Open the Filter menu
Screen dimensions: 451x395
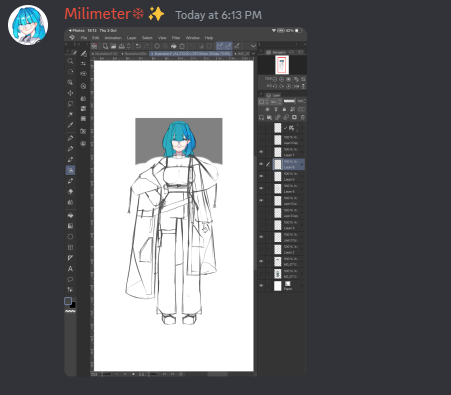point(176,38)
